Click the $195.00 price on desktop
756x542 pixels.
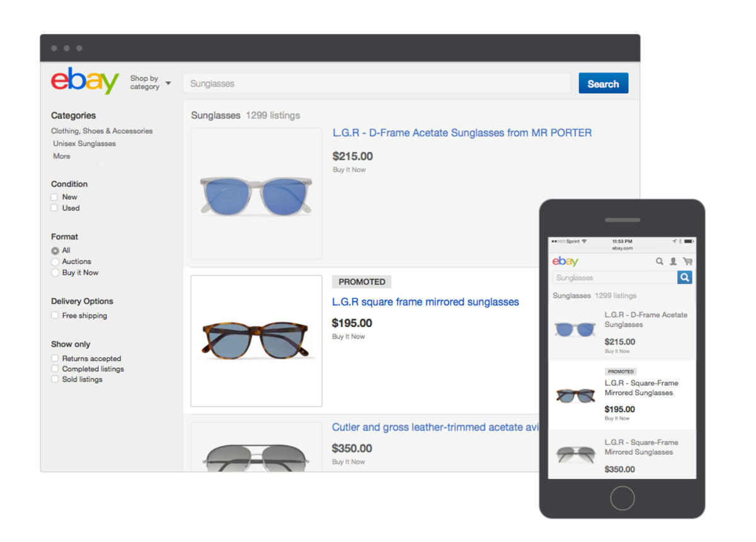pos(352,323)
